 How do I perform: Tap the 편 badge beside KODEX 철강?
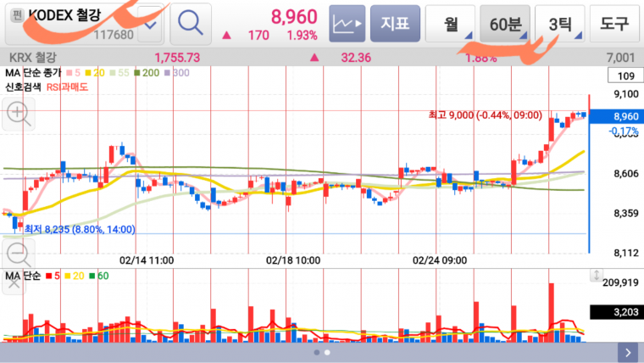[x=17, y=15]
